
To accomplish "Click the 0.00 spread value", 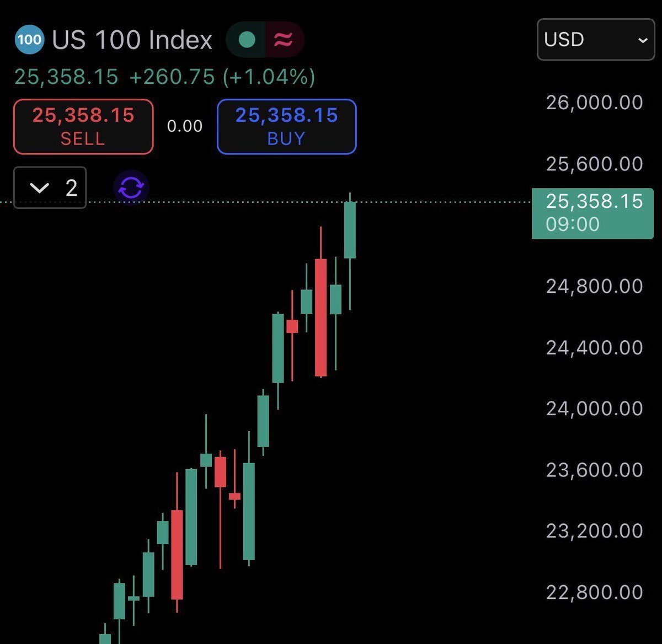I will coord(185,126).
